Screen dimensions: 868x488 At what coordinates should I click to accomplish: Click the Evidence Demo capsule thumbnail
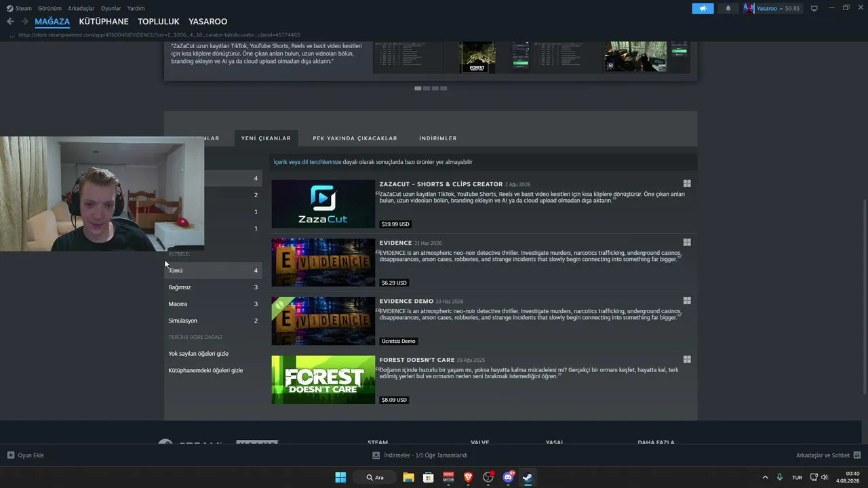(323, 321)
